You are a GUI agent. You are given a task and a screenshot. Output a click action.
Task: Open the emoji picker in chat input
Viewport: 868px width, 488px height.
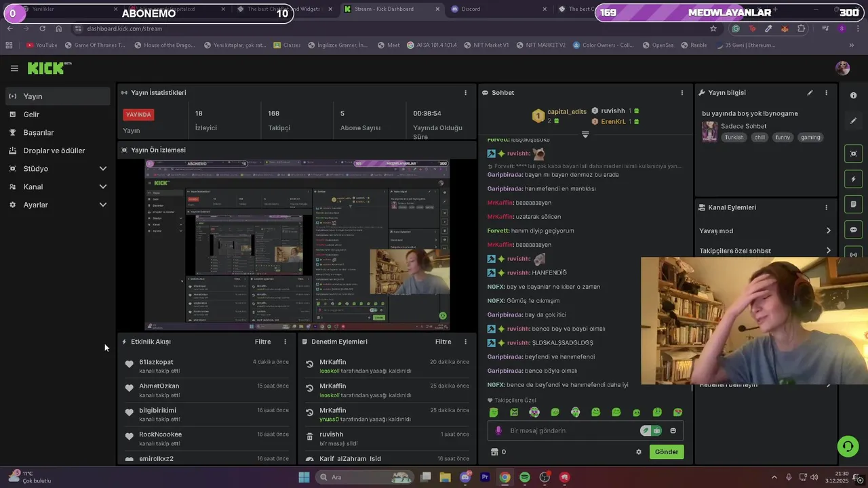(673, 430)
